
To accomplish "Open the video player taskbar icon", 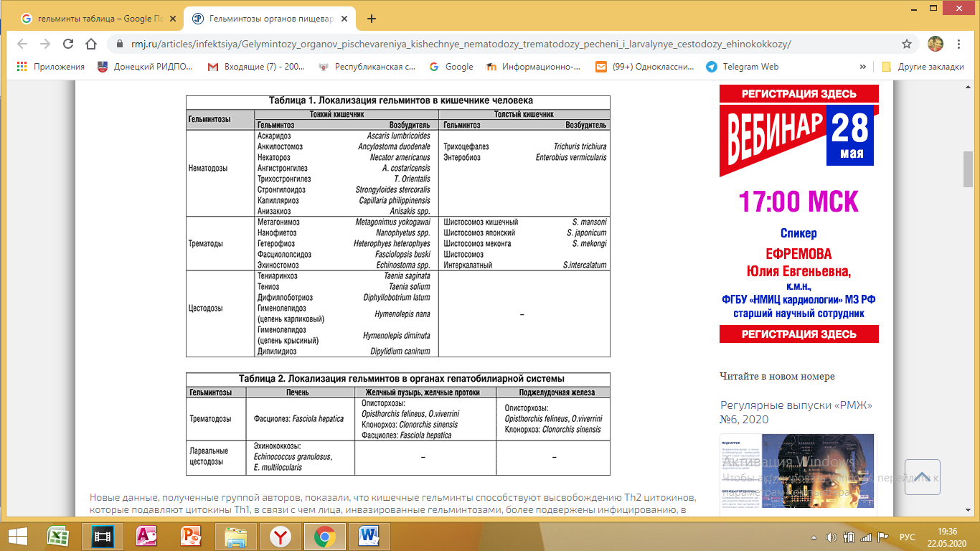I will pos(103,535).
